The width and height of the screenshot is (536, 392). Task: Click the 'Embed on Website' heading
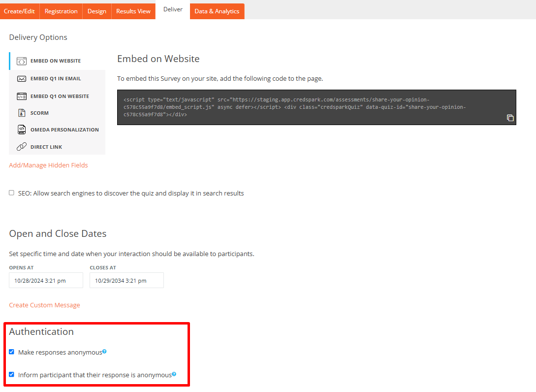158,59
